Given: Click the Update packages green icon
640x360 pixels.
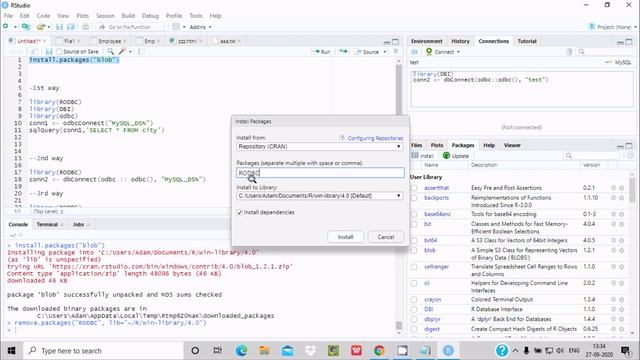Looking at the screenshot, I should pos(447,156).
